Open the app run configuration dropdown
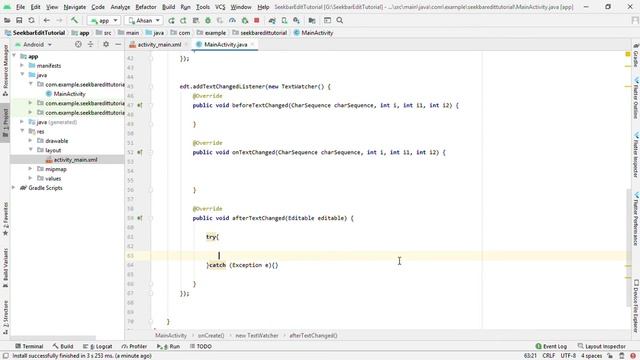Viewport: 640px width, 360px height. (x=104, y=20)
